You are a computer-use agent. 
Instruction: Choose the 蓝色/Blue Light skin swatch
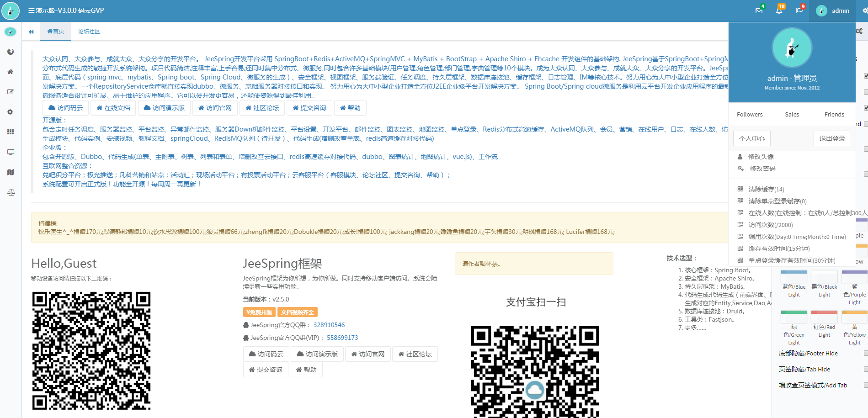pyautogui.click(x=794, y=276)
